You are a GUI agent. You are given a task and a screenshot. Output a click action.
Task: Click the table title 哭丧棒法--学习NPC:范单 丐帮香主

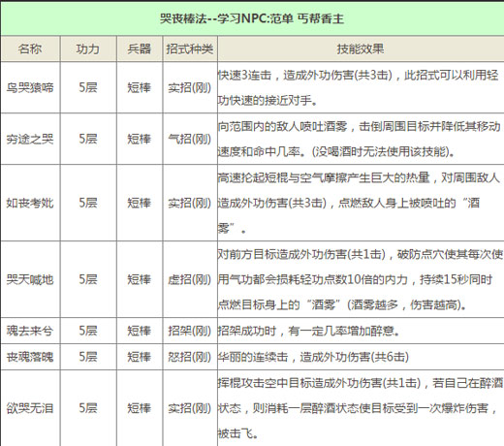tap(252, 18)
